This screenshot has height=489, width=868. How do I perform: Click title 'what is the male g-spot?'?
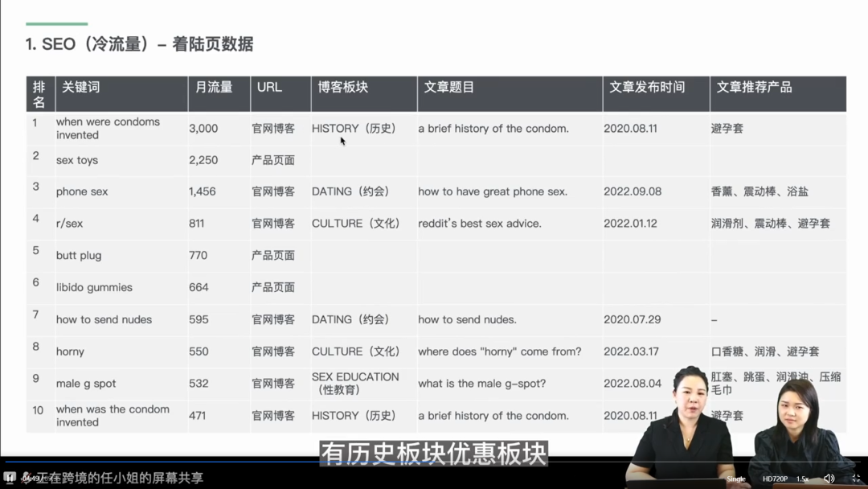pos(481,383)
